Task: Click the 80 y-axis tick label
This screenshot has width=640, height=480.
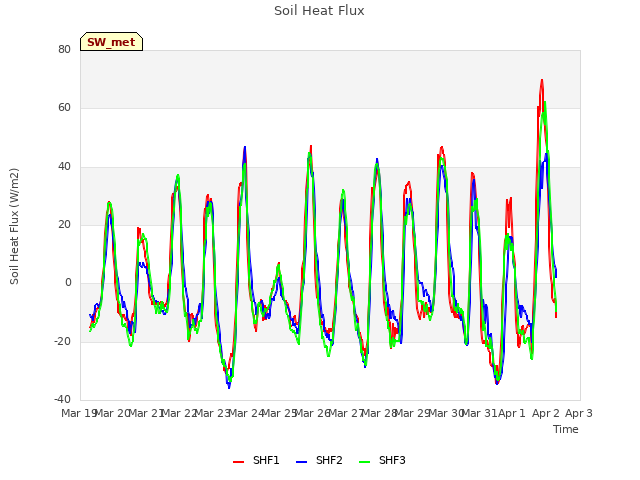Action: 64,50
